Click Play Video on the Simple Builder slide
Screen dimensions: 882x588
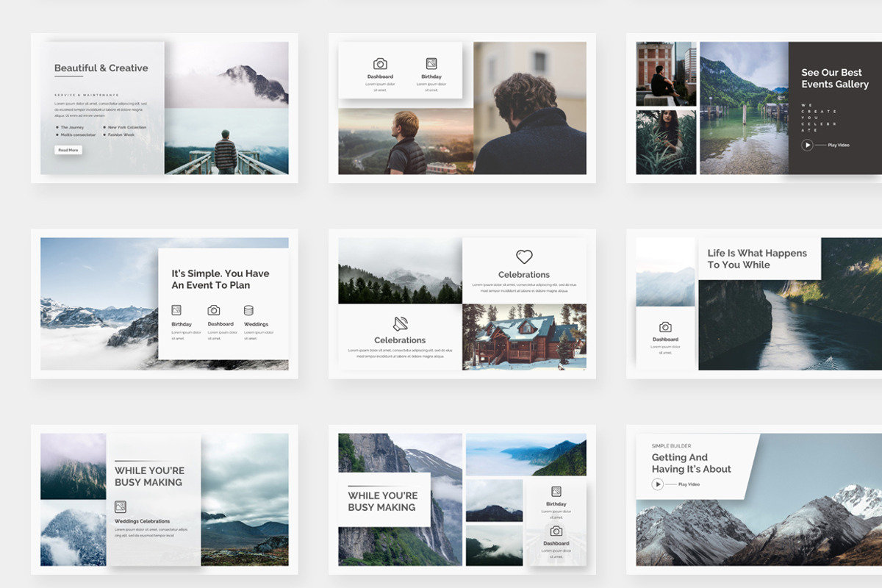coord(675,484)
